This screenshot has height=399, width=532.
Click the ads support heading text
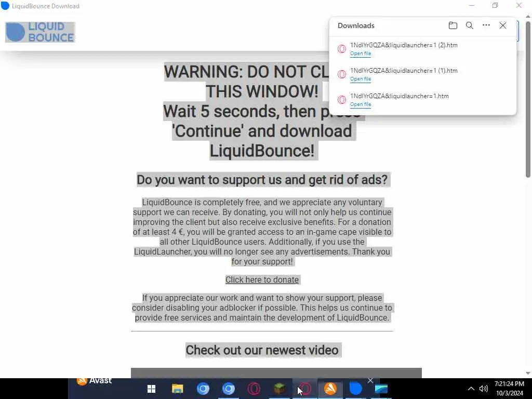click(262, 179)
